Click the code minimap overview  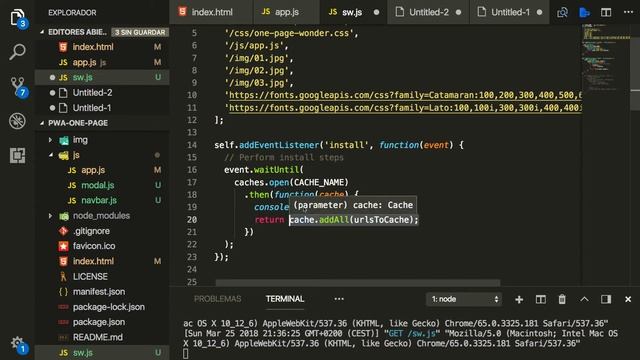[605, 57]
